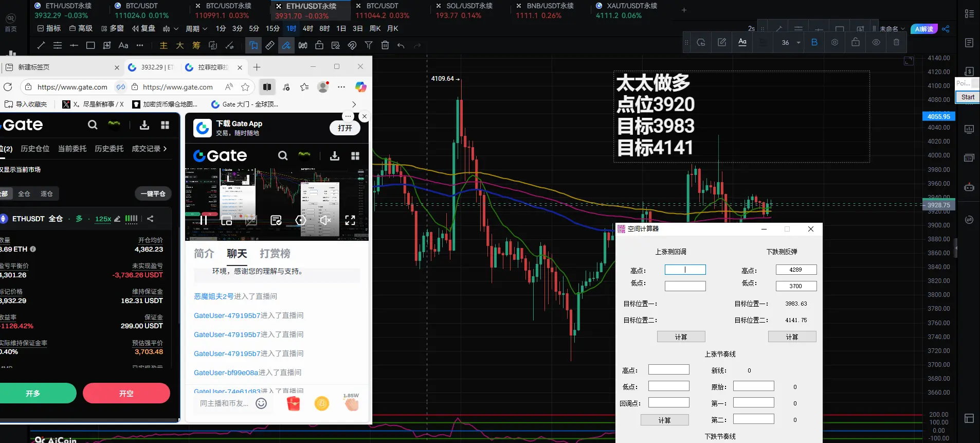Open the browser profile avatar

[x=323, y=87]
